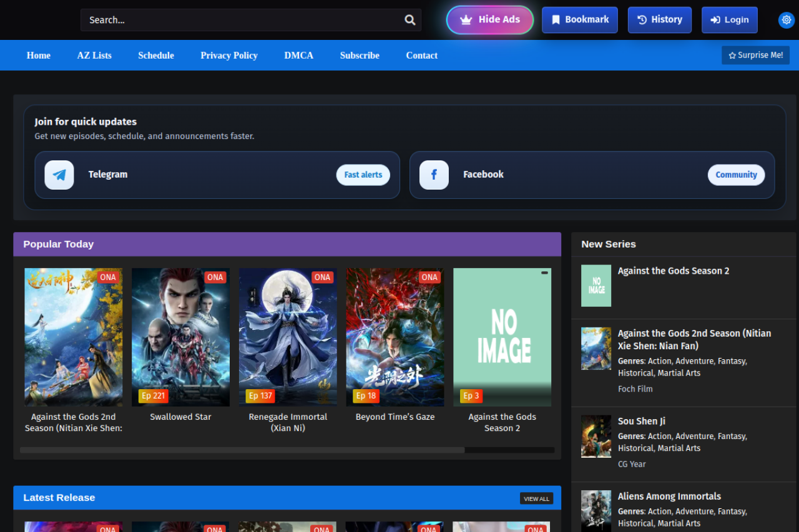Image resolution: width=799 pixels, height=532 pixels.
Task: Open watch History
Action: click(x=659, y=20)
